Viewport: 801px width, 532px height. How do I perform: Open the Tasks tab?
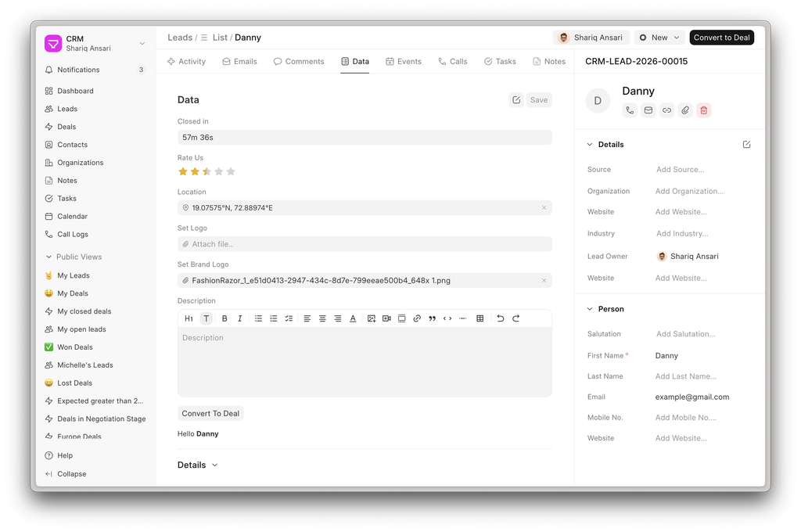[x=499, y=61]
